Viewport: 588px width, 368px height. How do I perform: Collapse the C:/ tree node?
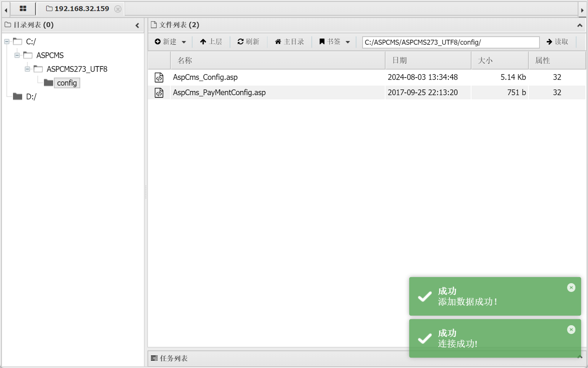pyautogui.click(x=7, y=41)
